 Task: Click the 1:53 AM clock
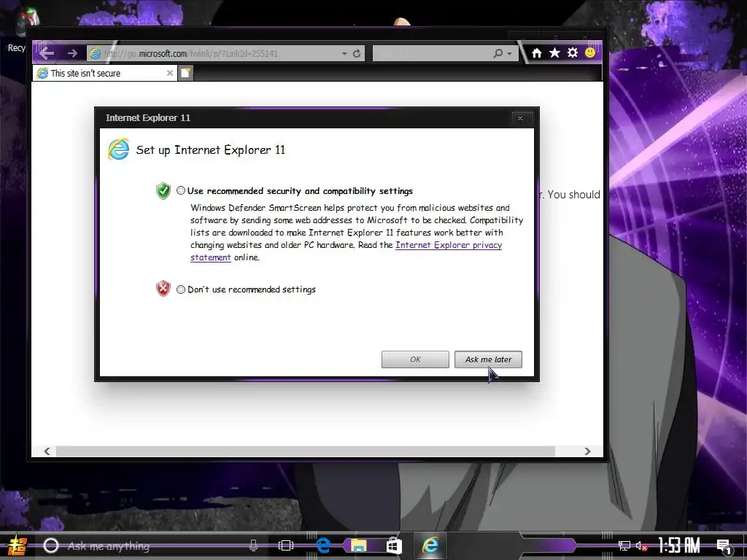679,545
